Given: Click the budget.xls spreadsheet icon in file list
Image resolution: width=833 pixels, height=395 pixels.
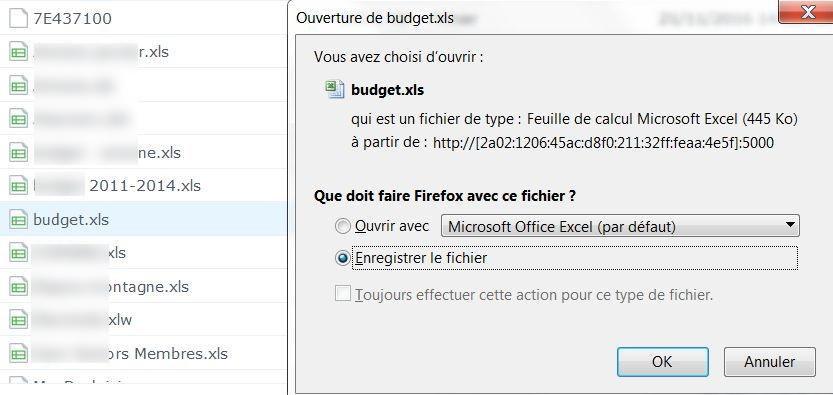Looking at the screenshot, I should click(19, 219).
